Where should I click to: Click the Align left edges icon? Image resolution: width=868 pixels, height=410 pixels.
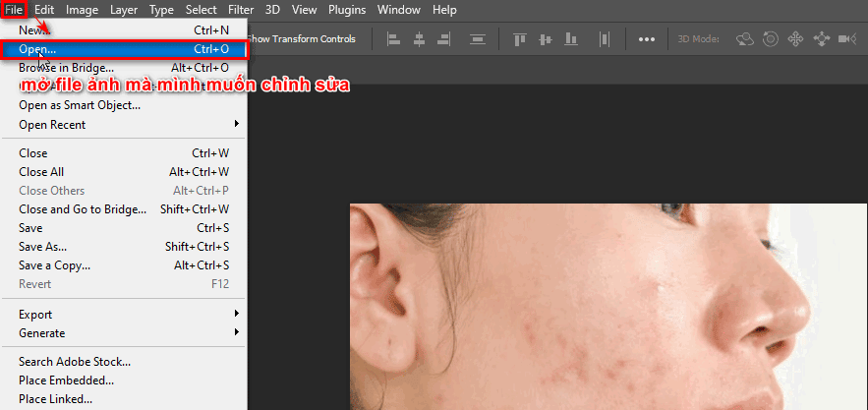point(393,39)
